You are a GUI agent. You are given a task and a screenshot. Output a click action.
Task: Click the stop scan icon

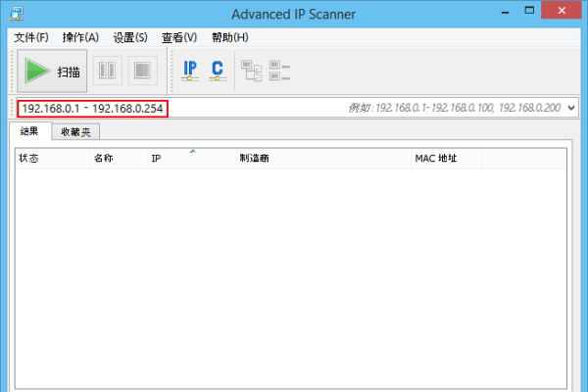coord(144,71)
